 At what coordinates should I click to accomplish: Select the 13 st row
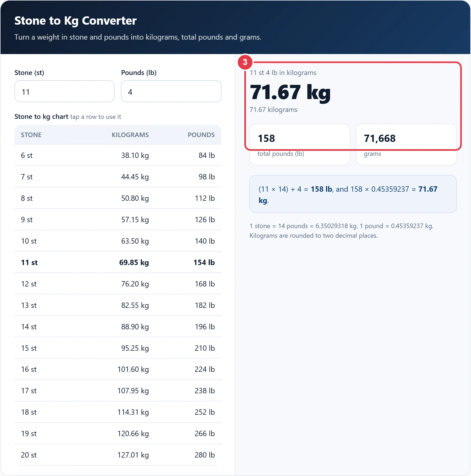[x=118, y=305]
